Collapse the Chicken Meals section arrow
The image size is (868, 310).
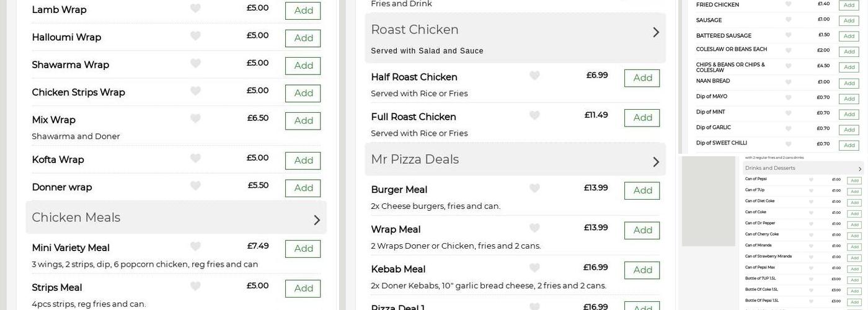[x=317, y=219]
